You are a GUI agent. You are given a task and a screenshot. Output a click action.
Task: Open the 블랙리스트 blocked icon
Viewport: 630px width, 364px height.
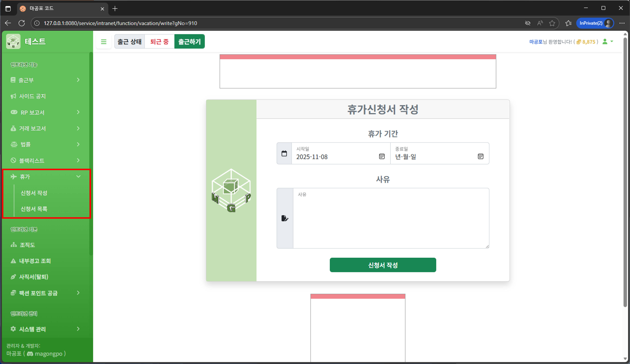point(13,160)
